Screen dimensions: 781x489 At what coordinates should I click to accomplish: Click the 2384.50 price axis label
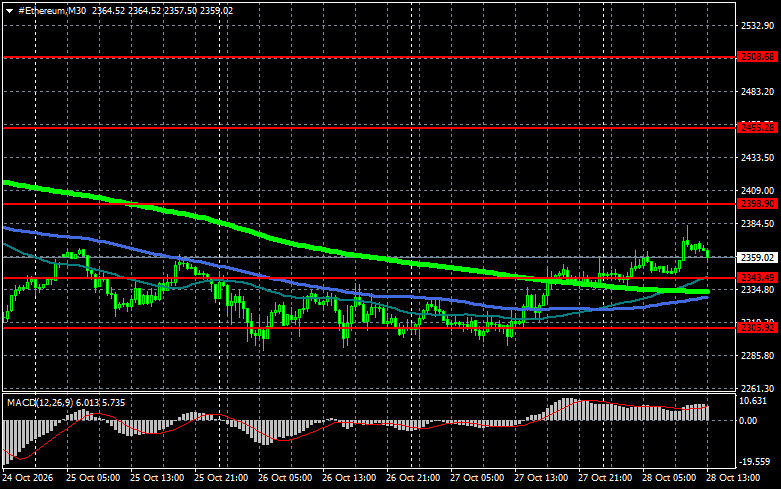[758, 224]
